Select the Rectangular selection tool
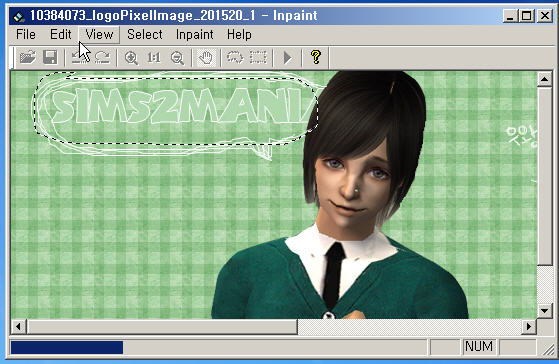The image size is (559, 364). coord(258,57)
